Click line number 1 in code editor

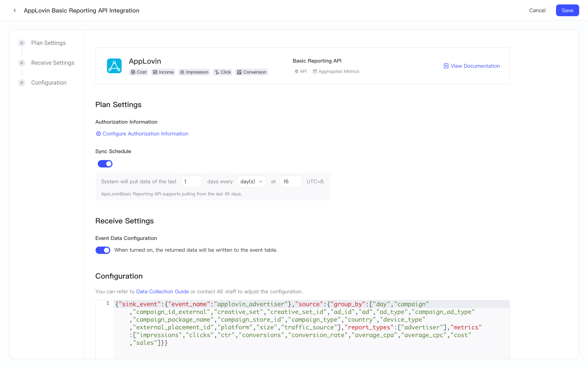click(107, 303)
